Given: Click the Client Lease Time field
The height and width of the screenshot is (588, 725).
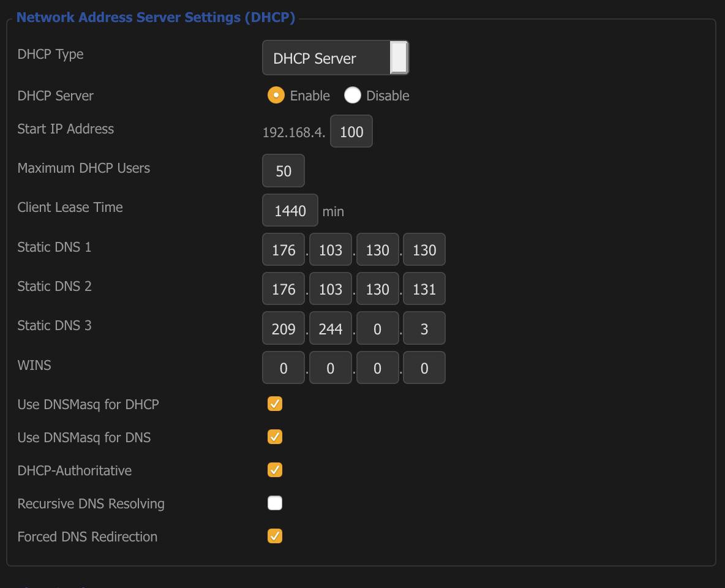Looking at the screenshot, I should (x=290, y=211).
